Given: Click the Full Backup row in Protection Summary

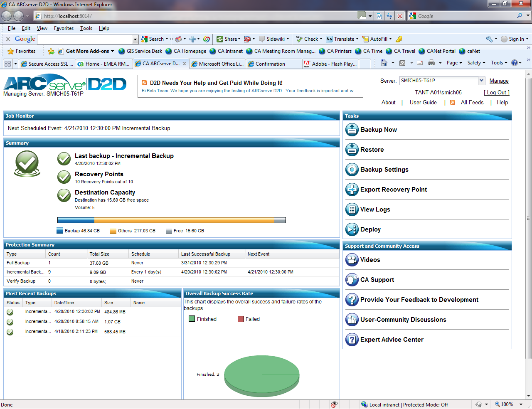Looking at the screenshot, I should [172, 263].
